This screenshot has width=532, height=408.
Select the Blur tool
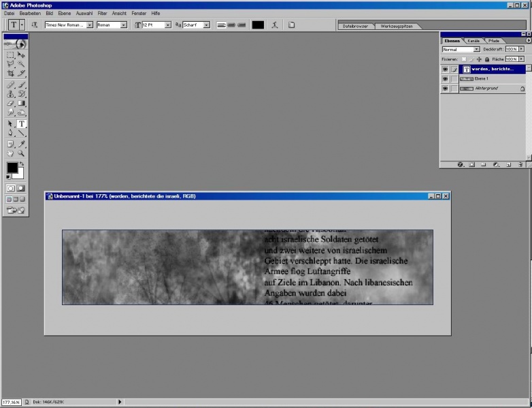tap(10, 112)
